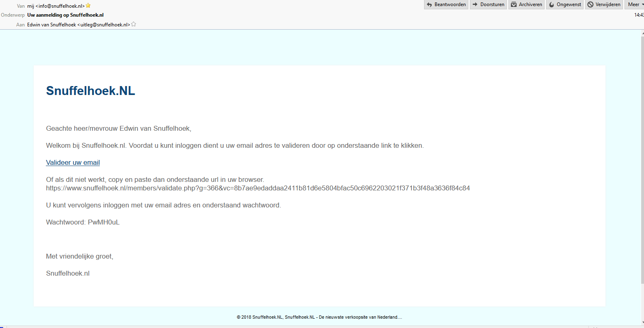The height and width of the screenshot is (328, 644).
Task: Toggle the star next to info@snuffelhoek.nl sender
Action: pyautogui.click(x=88, y=6)
